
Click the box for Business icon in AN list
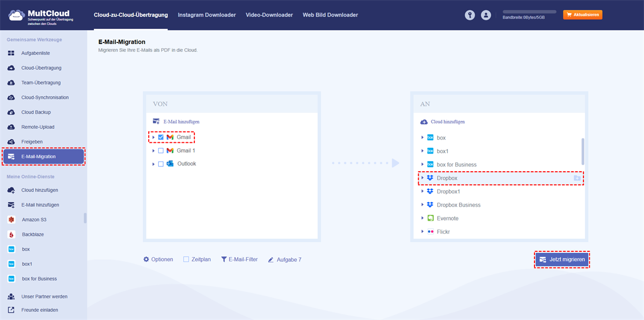click(430, 164)
